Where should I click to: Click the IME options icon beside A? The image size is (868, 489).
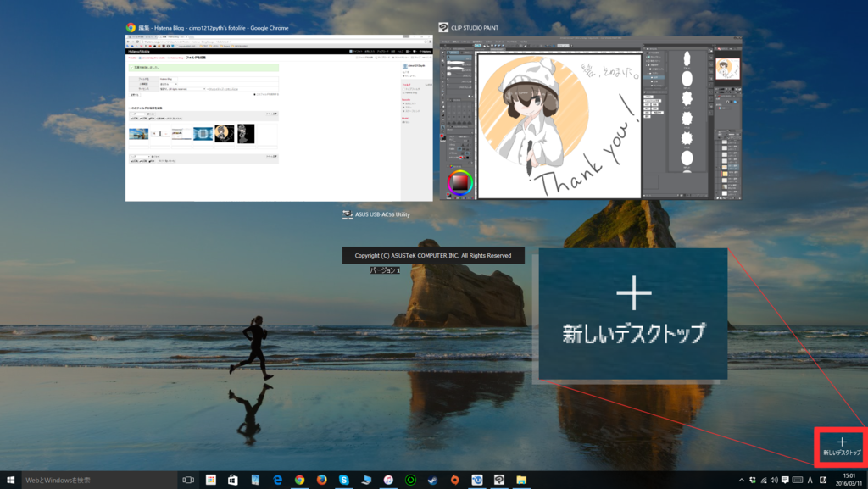click(823, 480)
